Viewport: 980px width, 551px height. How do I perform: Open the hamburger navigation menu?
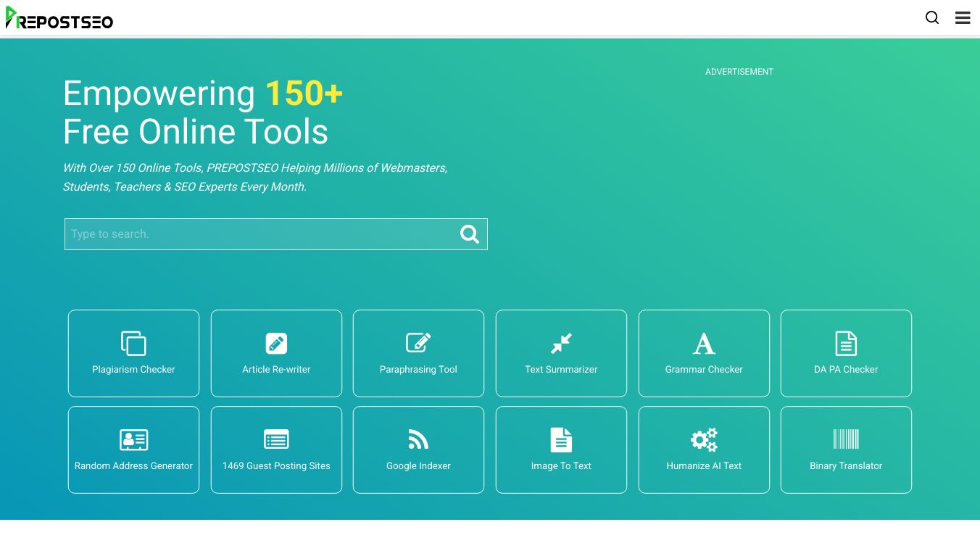click(x=963, y=17)
